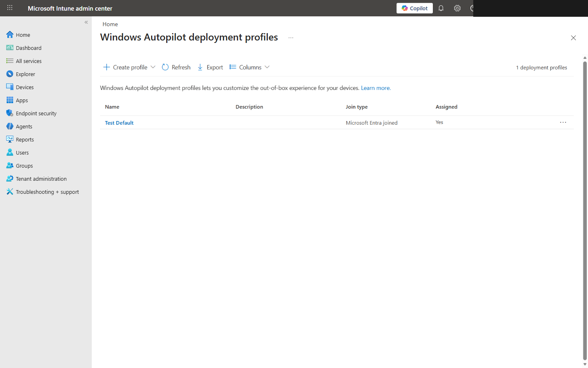Open the Columns dropdown
Image resolution: width=588 pixels, height=368 pixels.
pyautogui.click(x=267, y=67)
